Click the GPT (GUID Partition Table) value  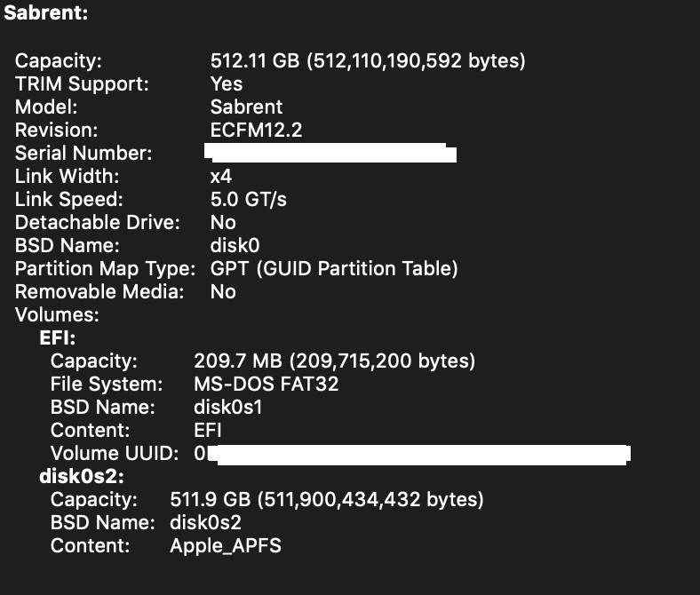click(334, 269)
